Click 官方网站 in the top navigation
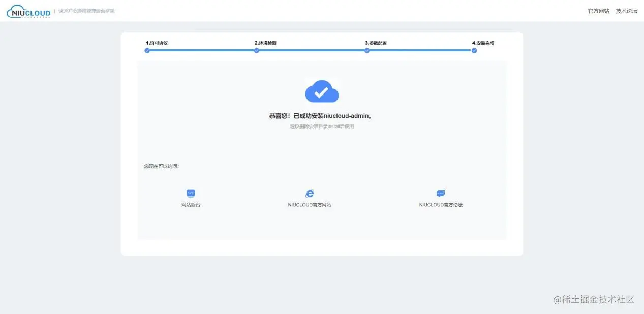 [x=598, y=10]
